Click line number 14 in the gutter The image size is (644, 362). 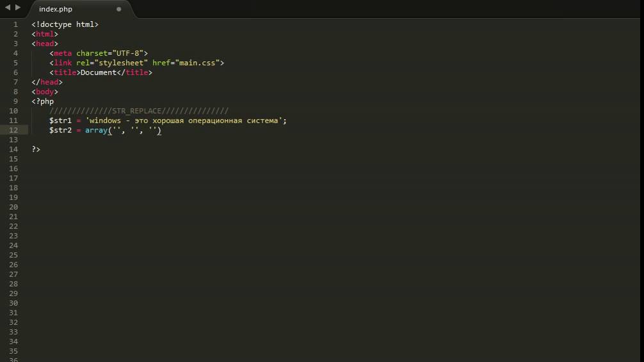(13, 150)
